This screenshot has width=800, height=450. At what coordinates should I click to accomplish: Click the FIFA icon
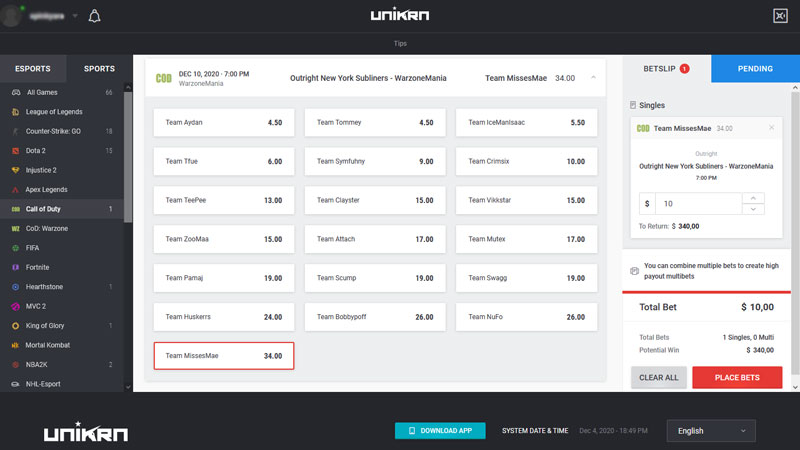pyautogui.click(x=15, y=248)
